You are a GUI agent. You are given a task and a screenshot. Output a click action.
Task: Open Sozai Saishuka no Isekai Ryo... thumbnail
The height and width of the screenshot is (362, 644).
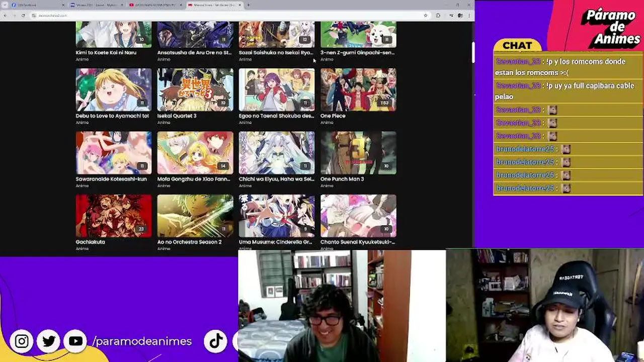pos(277,34)
